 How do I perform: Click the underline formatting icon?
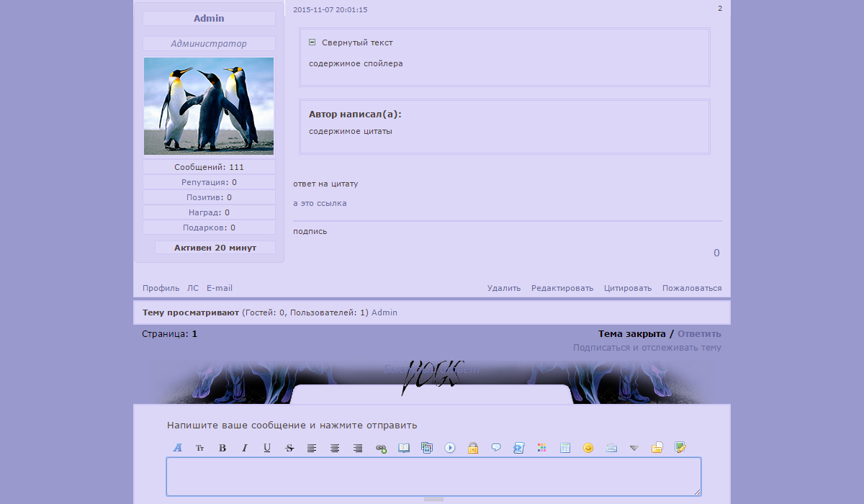(x=267, y=448)
